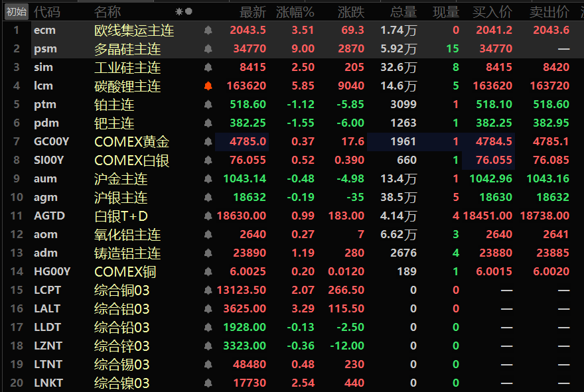The width and height of the screenshot is (584, 392).
Task: Click the alert bell for 综合铜03
Action: click(208, 290)
